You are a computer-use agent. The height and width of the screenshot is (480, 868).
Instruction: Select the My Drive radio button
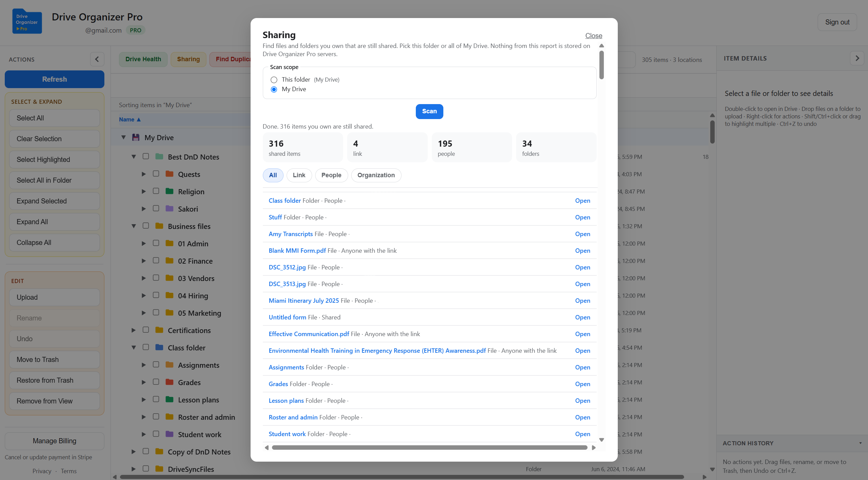(x=274, y=89)
